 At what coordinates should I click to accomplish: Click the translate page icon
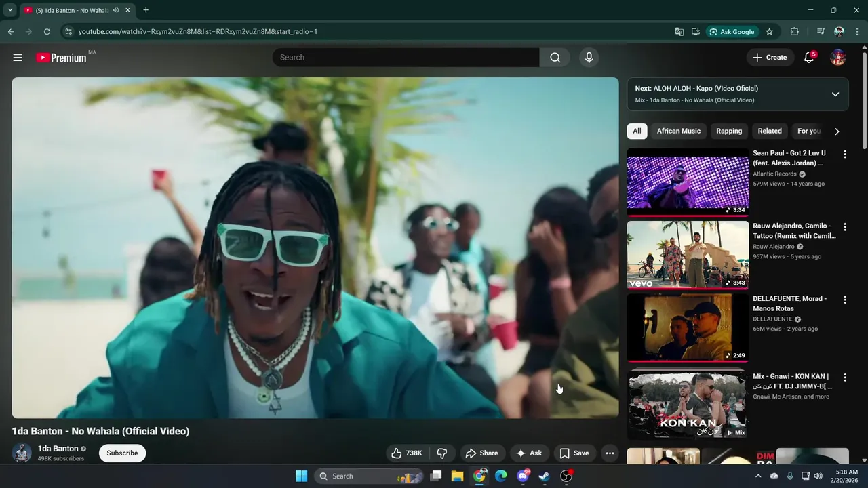[679, 31]
